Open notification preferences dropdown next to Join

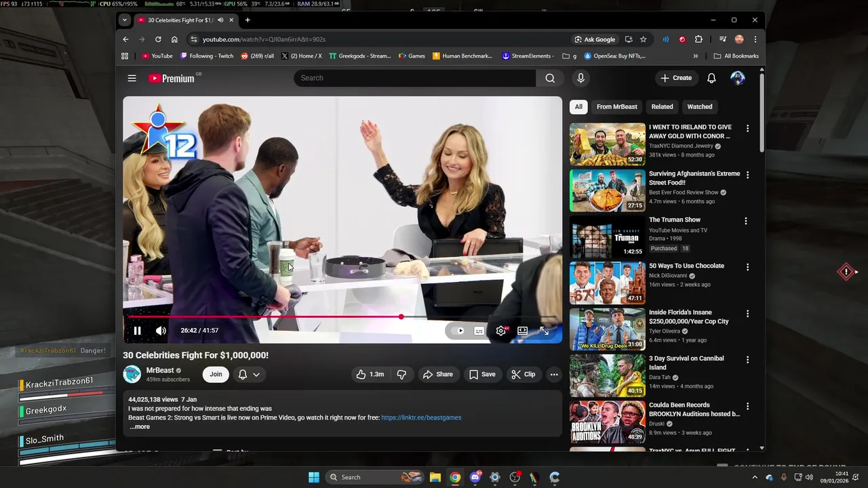click(x=249, y=374)
